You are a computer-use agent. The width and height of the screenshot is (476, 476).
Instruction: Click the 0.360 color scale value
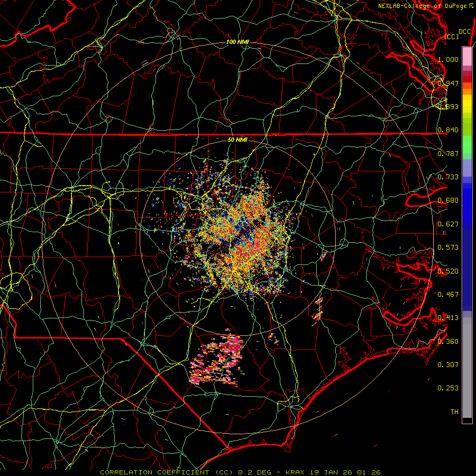448,342
